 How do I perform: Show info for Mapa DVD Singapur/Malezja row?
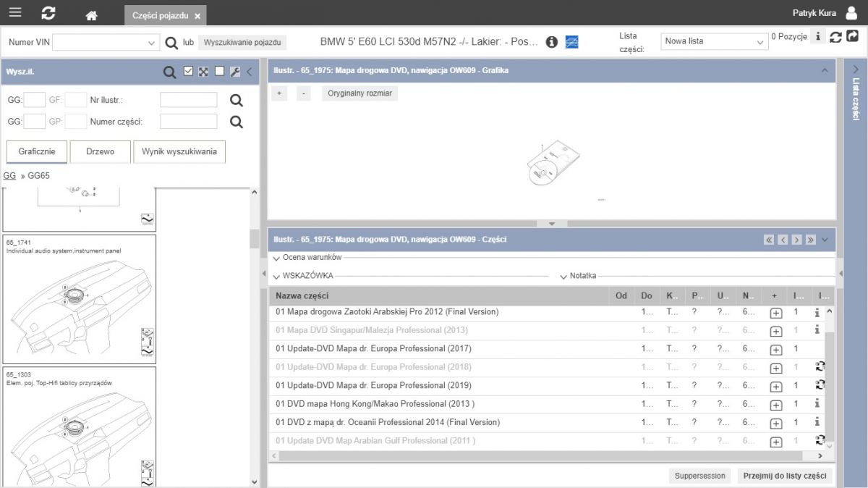pos(817,330)
